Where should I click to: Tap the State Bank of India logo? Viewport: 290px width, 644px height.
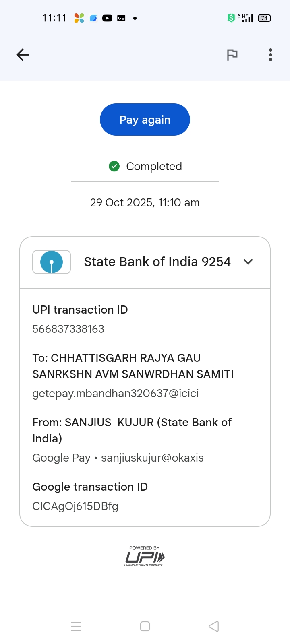point(52,262)
